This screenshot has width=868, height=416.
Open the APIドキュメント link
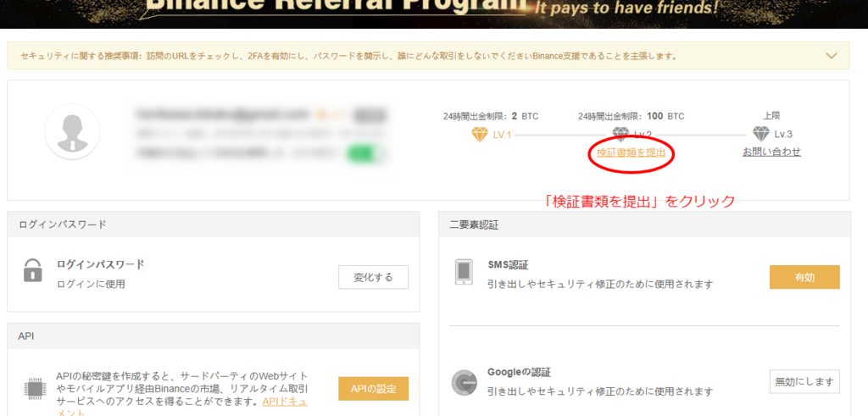click(284, 401)
